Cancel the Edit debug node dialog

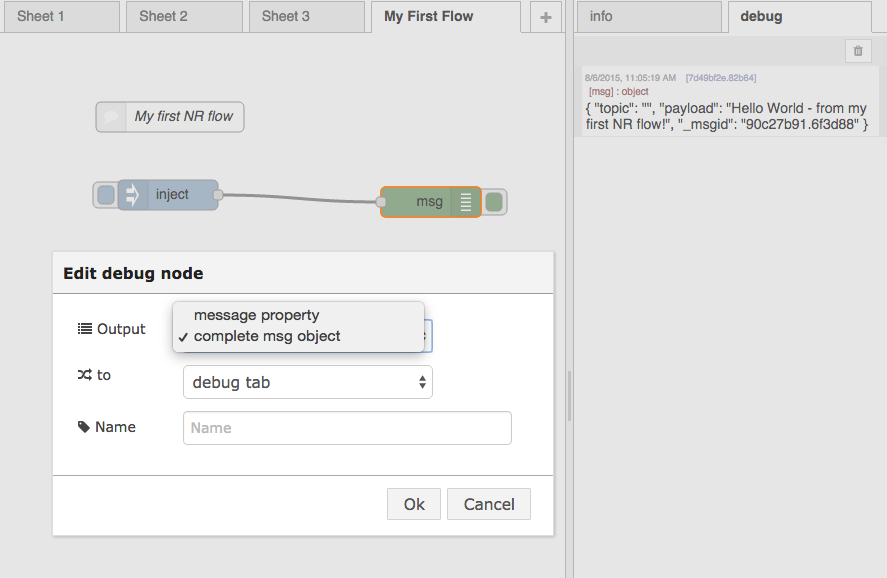pos(488,504)
